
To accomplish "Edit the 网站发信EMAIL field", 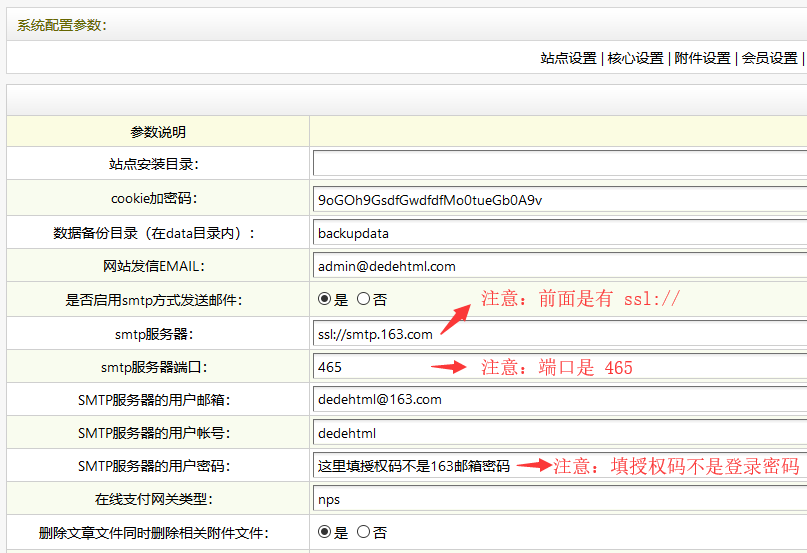I will [x=558, y=266].
